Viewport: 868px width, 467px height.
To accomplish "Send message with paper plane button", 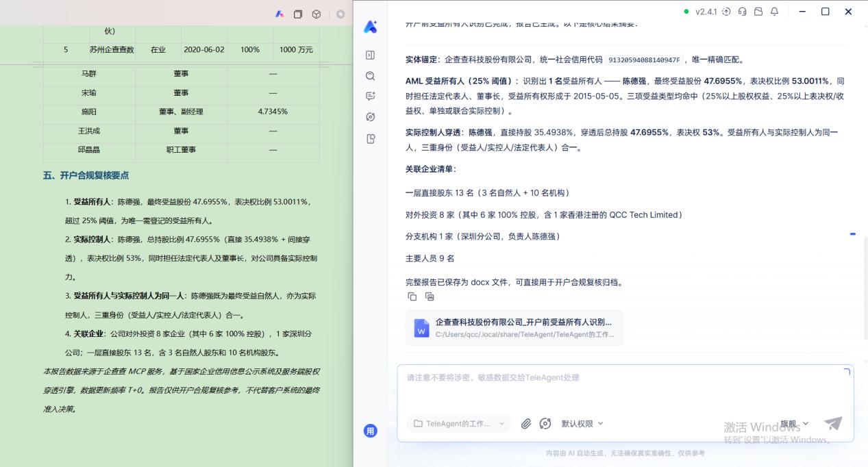I will point(833,423).
